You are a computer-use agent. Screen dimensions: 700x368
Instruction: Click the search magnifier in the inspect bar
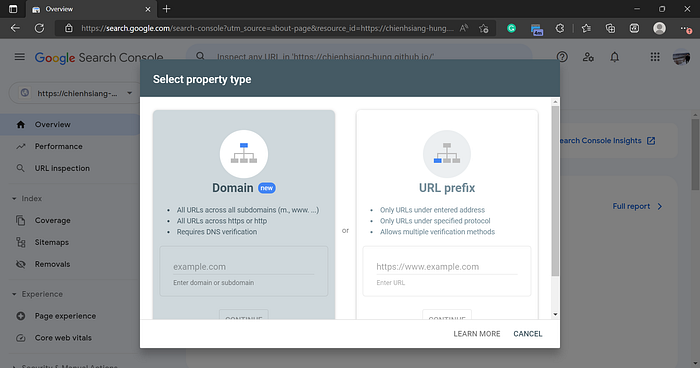(x=200, y=56)
